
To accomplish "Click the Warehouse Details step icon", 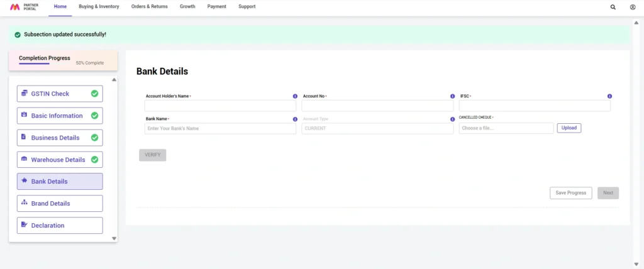I will tap(25, 159).
